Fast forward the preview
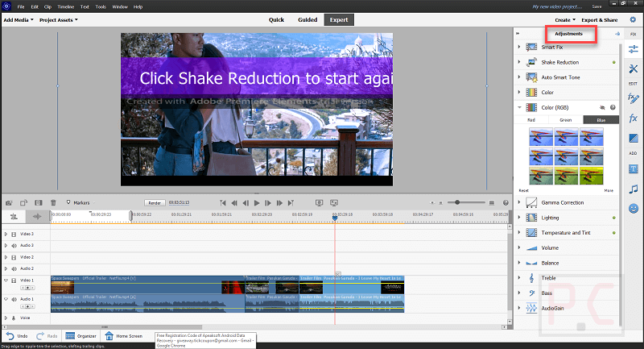 click(279, 202)
